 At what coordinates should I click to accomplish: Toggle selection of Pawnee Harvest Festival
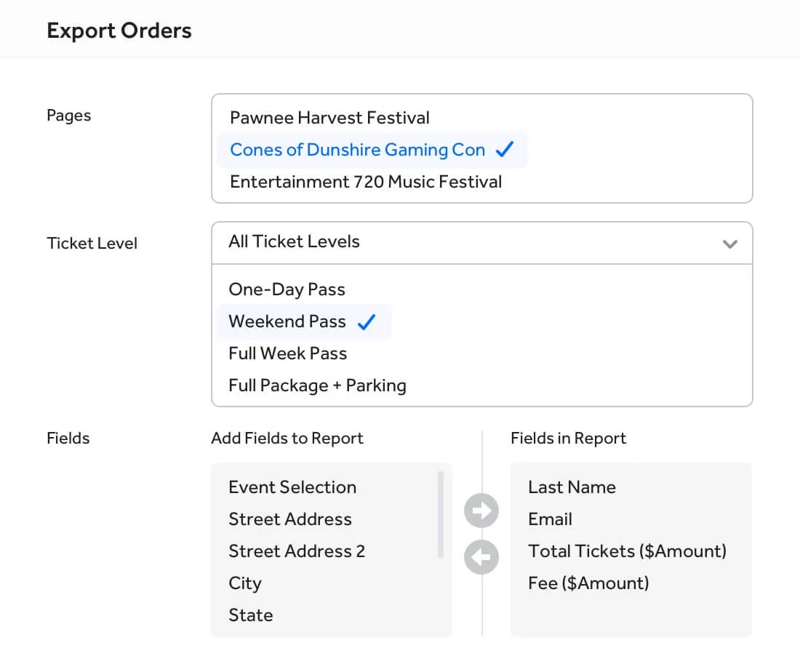pyautogui.click(x=329, y=117)
